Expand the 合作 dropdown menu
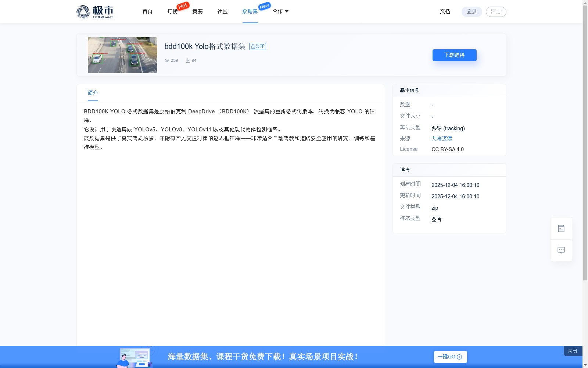 click(x=280, y=11)
